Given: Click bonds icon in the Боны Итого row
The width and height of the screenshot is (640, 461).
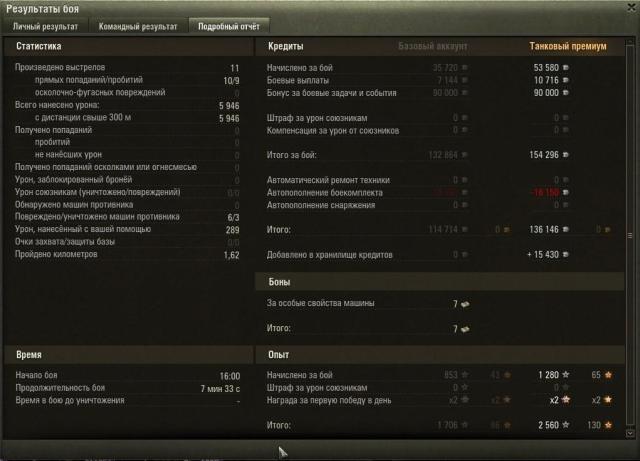Looking at the screenshot, I should pos(465,329).
